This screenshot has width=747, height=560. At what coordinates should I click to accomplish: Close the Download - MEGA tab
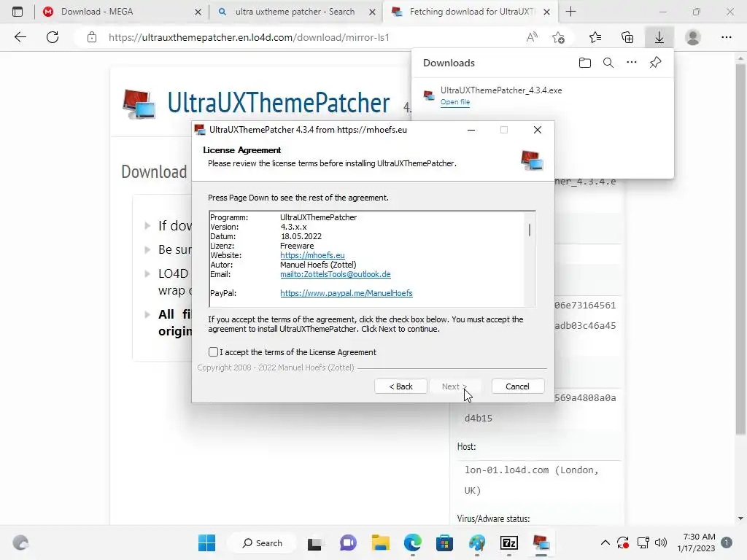(x=198, y=12)
